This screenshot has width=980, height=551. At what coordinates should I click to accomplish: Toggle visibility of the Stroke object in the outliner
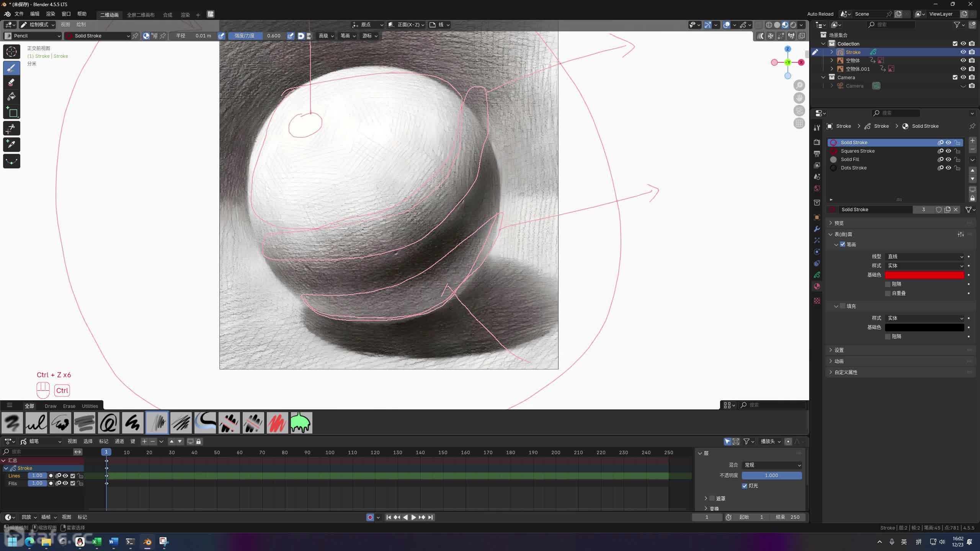point(963,52)
